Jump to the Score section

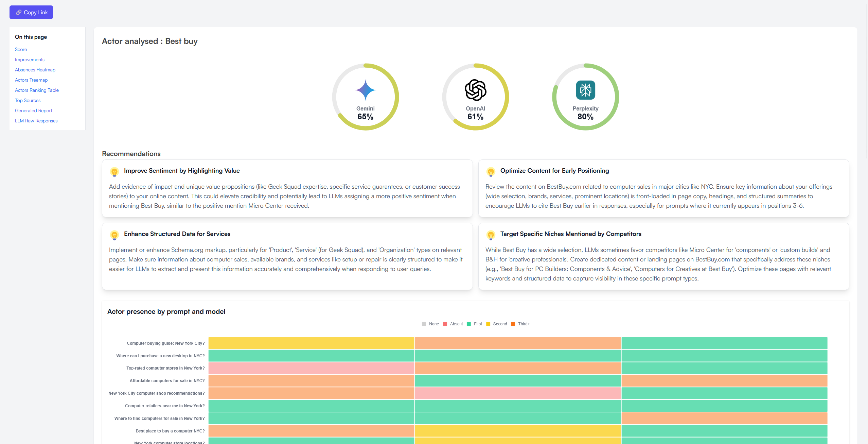(21, 49)
